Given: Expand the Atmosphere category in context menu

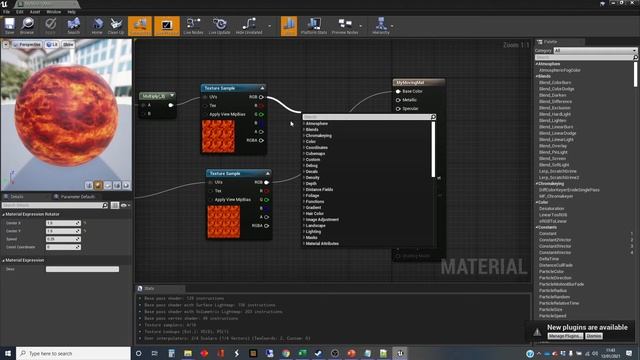Looking at the screenshot, I should tap(316, 124).
